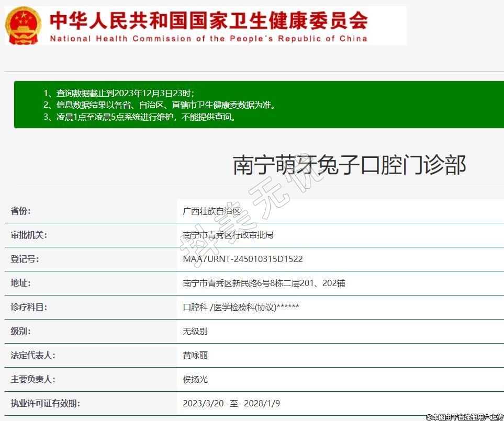Click the 登记号 row label

tap(25, 259)
